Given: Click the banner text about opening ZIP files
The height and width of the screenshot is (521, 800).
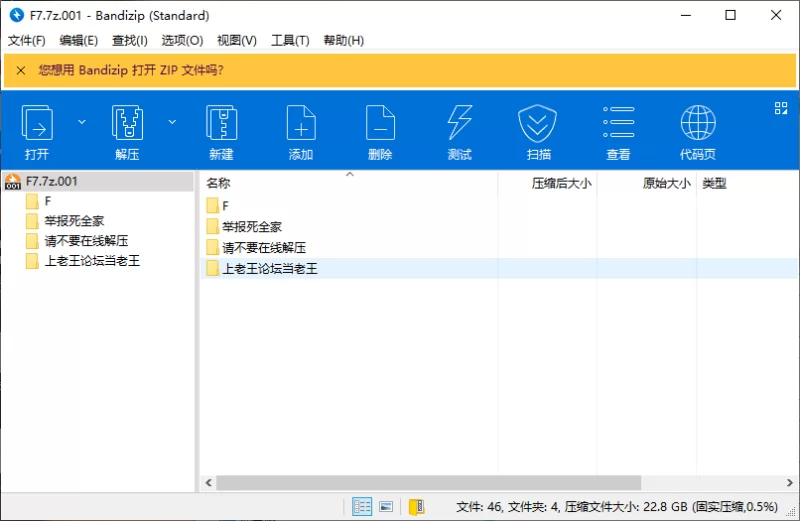Looking at the screenshot, I should click(x=131, y=70).
